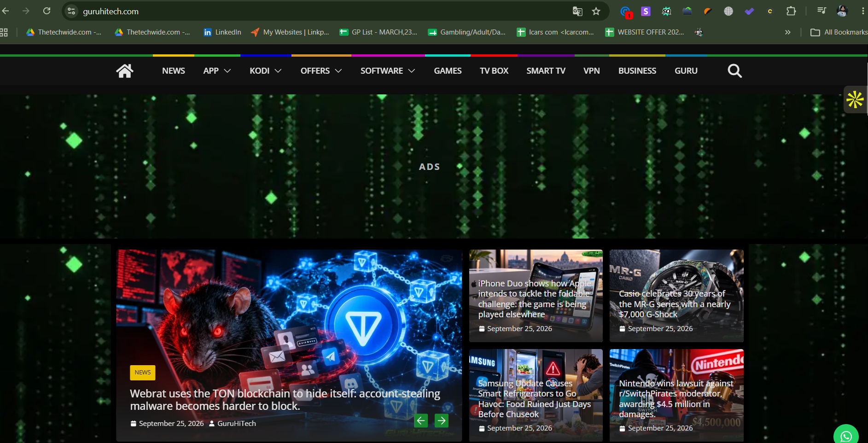Go back with the browser back arrow

point(6,11)
